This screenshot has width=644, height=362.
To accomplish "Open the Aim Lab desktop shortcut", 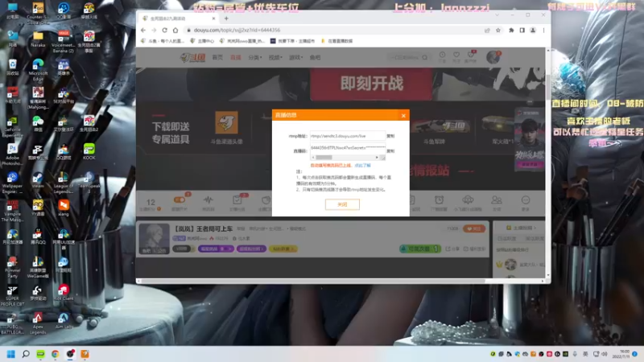I will pos(64,320).
